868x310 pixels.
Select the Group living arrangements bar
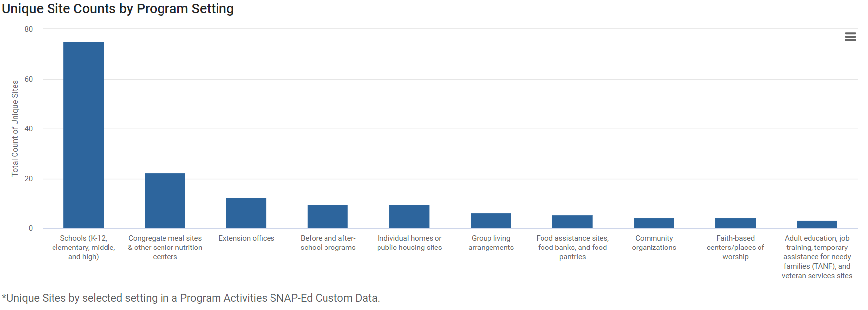point(490,221)
